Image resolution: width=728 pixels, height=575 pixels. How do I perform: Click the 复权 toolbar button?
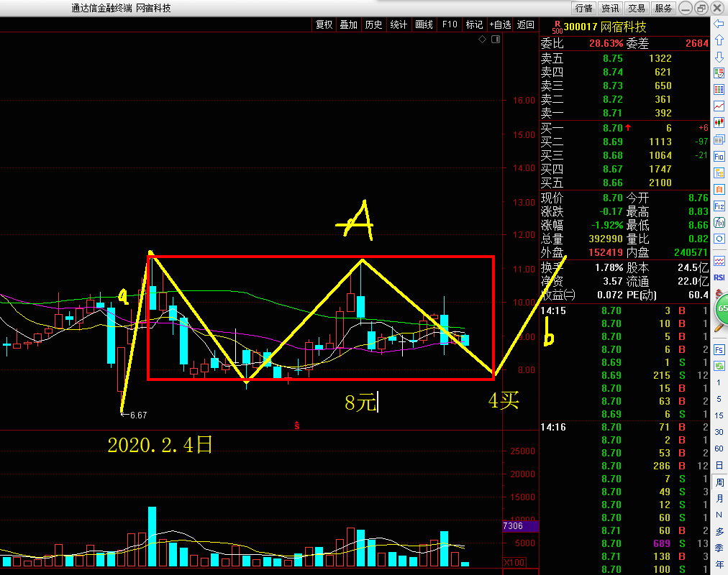pyautogui.click(x=324, y=24)
